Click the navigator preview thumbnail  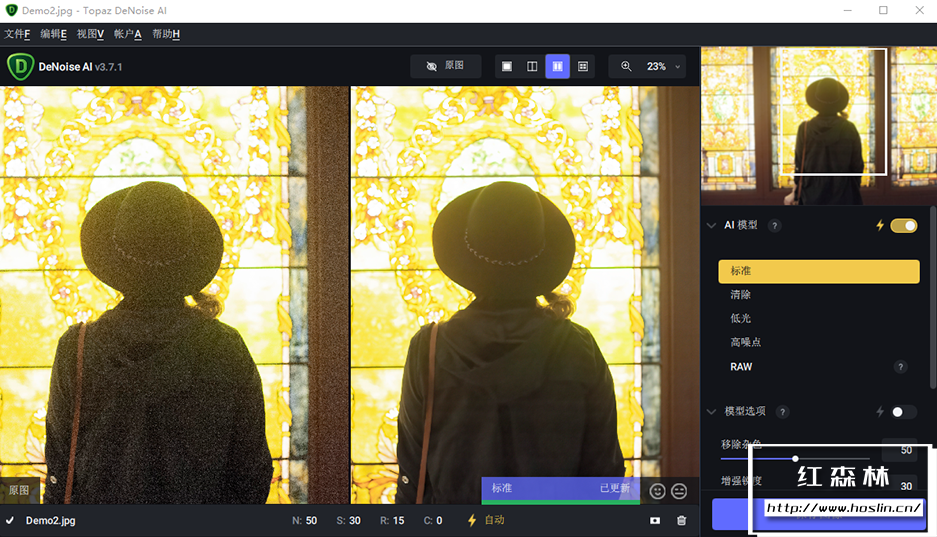pos(819,126)
